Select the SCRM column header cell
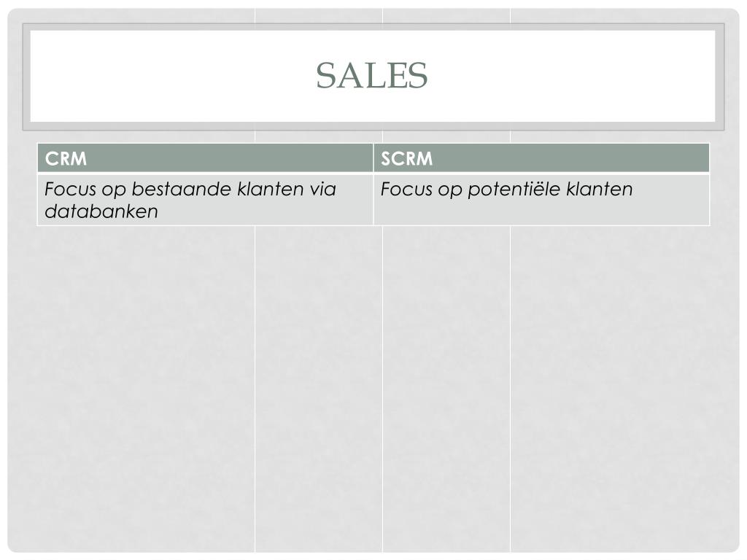This screenshot has width=747, height=560. tap(541, 157)
